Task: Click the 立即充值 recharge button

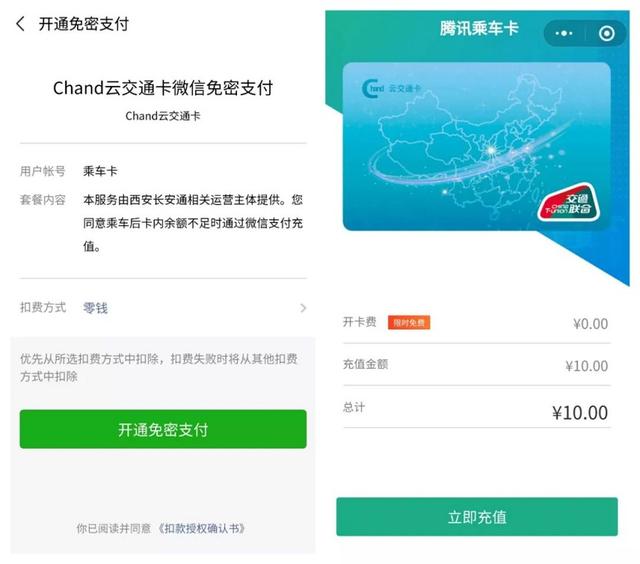Action: point(477,517)
